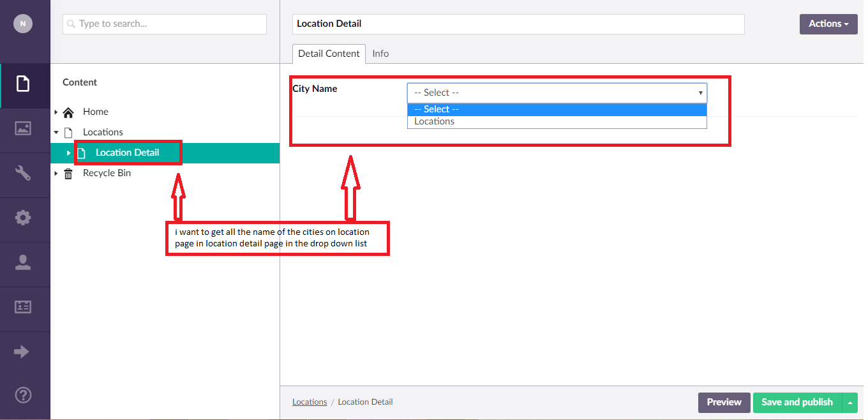The width and height of the screenshot is (868, 420).
Task: Open the Actions dropdown button
Action: [x=828, y=24]
